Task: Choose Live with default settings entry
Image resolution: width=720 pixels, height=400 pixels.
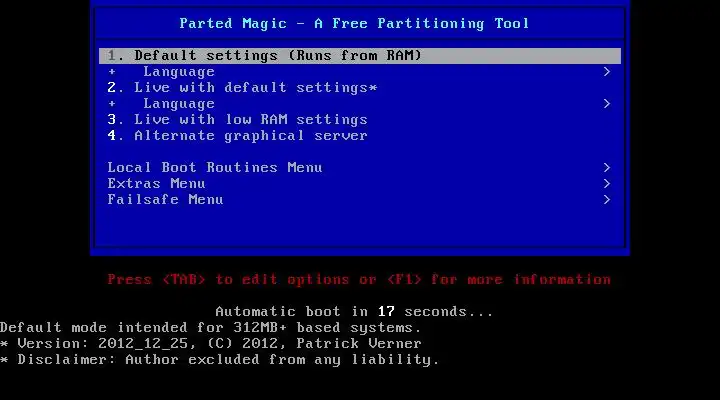Action: click(360, 88)
